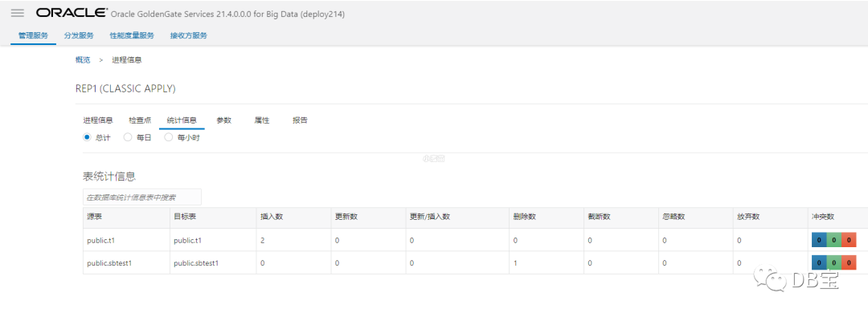Switch to the 接收方服务 tab

189,36
